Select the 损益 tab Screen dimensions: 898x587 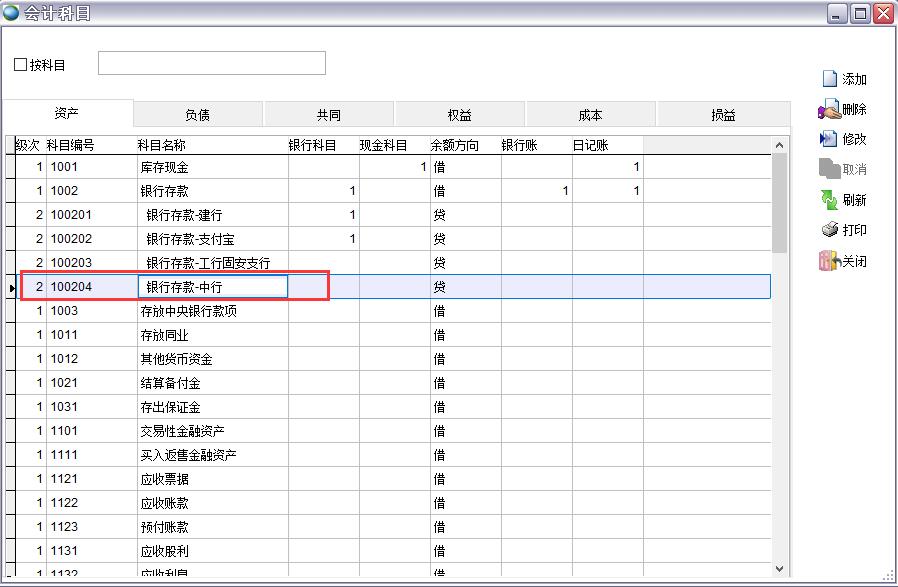pos(723,115)
